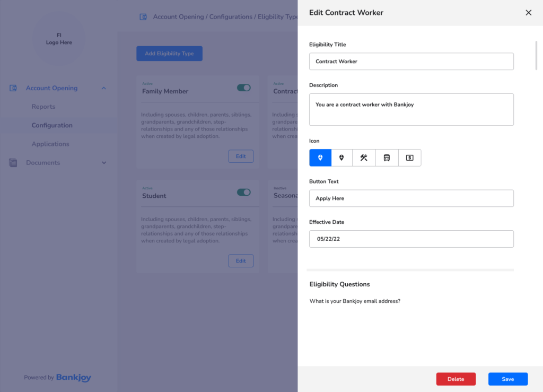This screenshot has width=543, height=392.
Task: Collapse the Account Opening menu chevron
Action: (x=103, y=88)
